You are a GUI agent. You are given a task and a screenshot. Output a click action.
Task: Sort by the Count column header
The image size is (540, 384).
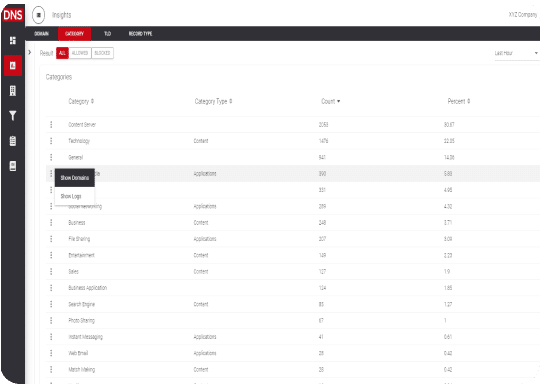[x=331, y=101]
